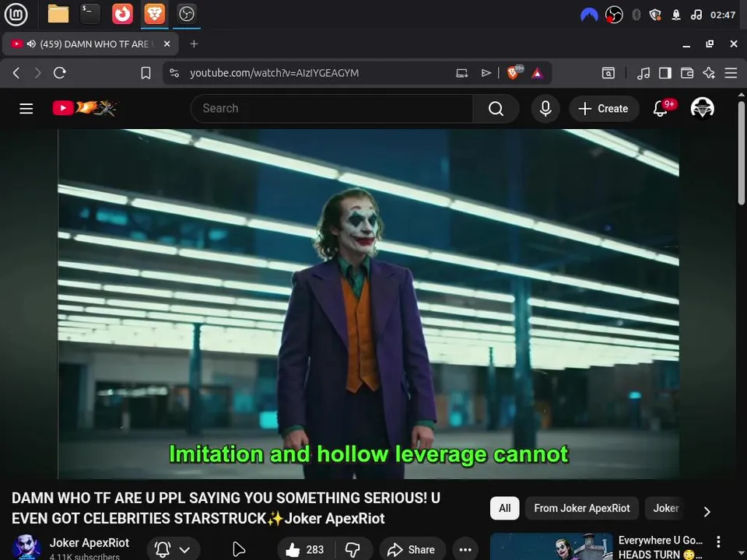Open Leo AI assistant icon
This screenshot has height=560, width=747.
[x=709, y=73]
